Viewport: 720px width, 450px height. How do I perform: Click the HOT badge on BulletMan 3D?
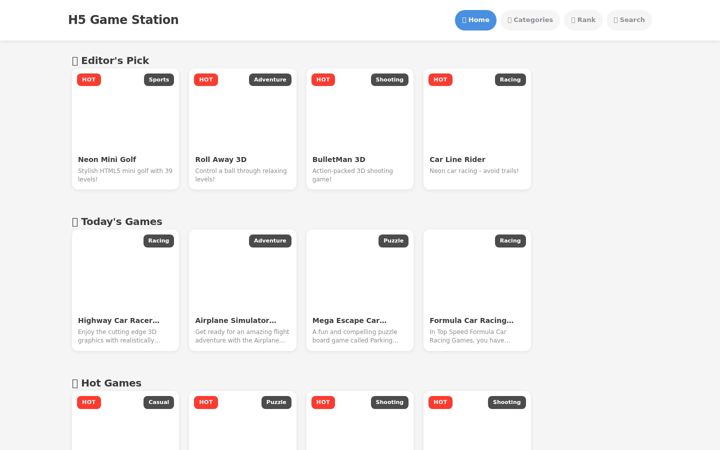click(323, 80)
